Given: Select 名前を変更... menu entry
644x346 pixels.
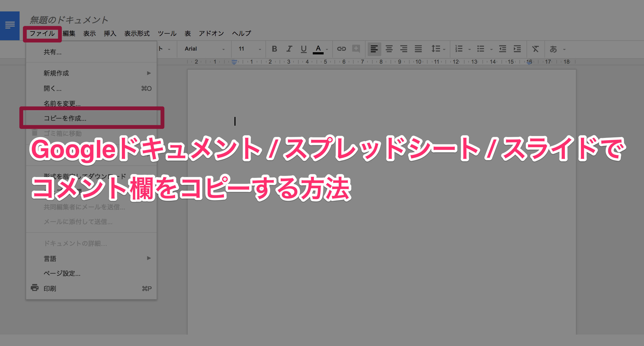Looking at the screenshot, I should tap(91, 104).
